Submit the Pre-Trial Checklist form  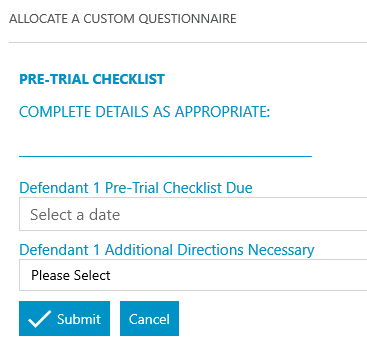click(64, 318)
